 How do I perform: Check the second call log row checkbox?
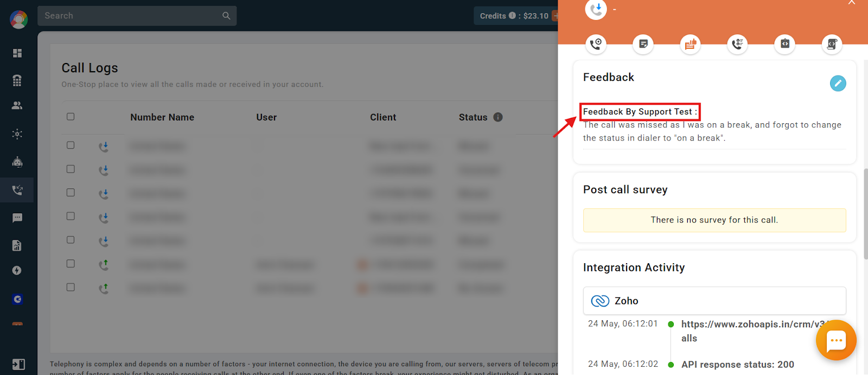[71, 169]
